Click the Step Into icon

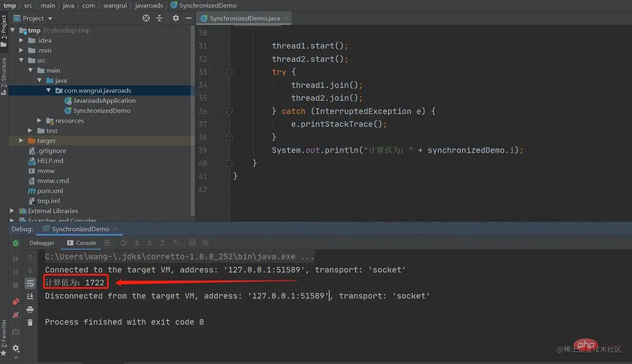click(137, 242)
